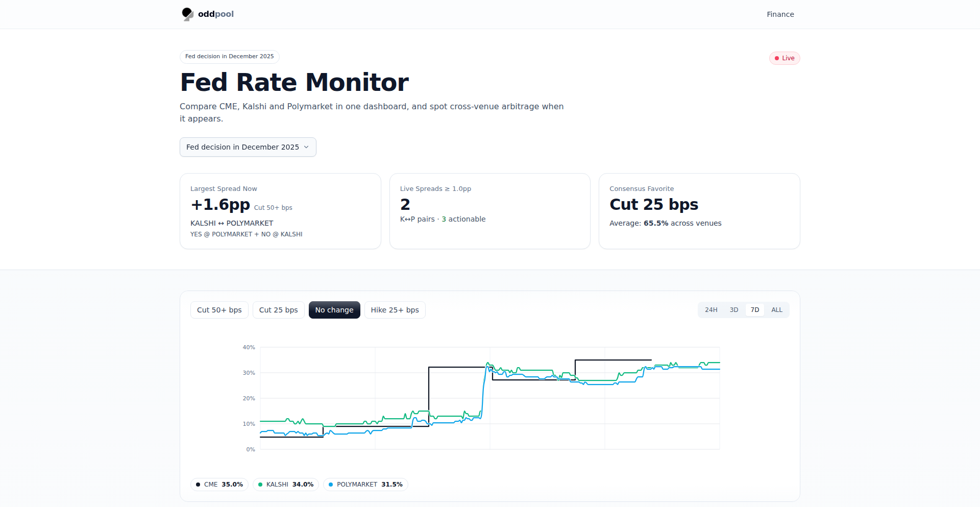The width and height of the screenshot is (980, 507).
Task: Click the 3 actionable text
Action: [463, 219]
